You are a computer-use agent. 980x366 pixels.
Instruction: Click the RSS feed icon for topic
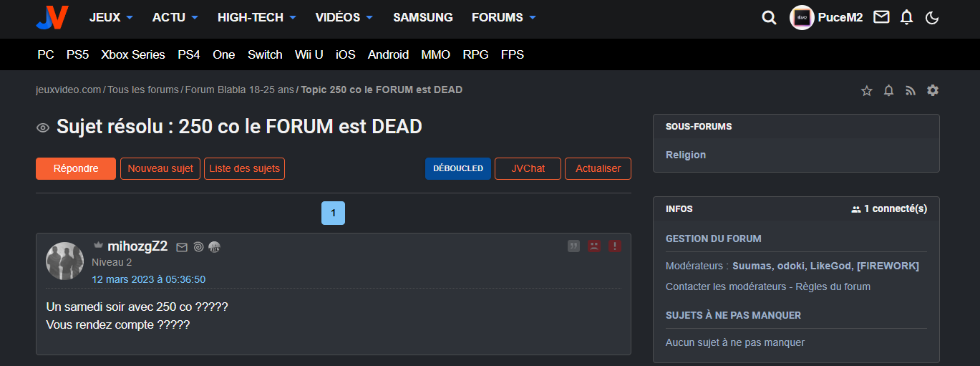tap(911, 90)
